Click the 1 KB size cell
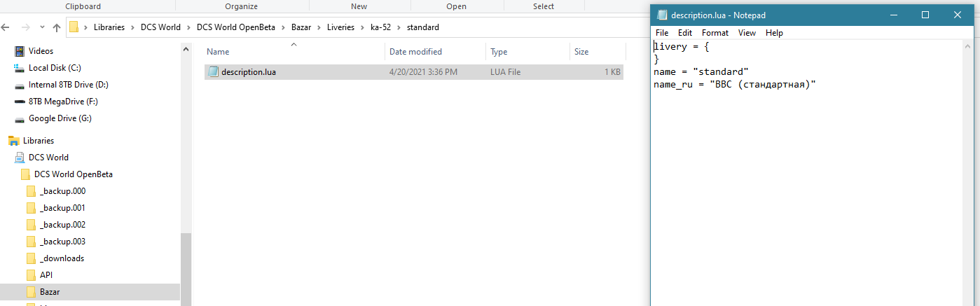Screen dimensions: 980x306 click(612, 72)
